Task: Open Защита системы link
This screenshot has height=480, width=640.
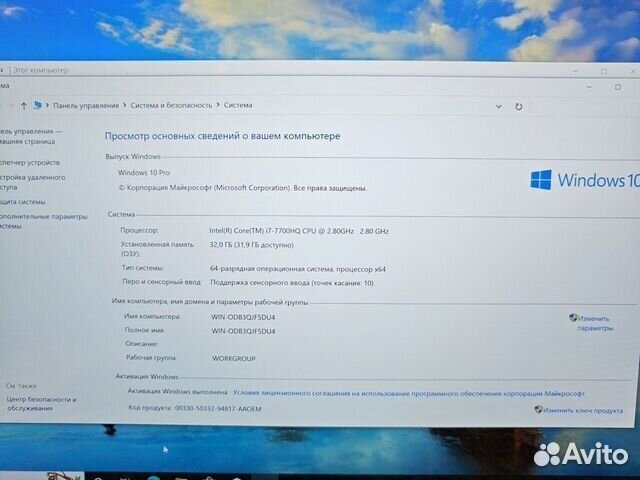Action: point(23,202)
